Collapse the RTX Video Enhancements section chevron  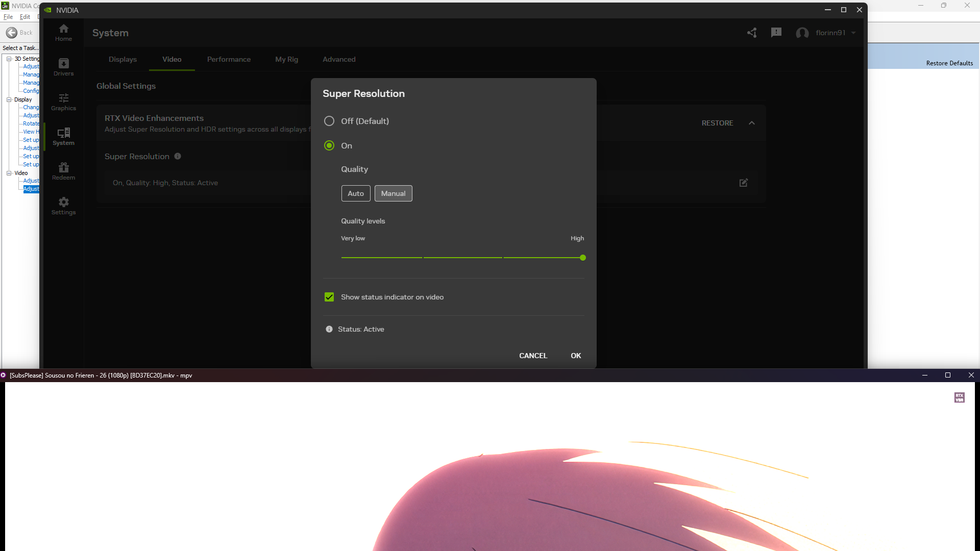click(x=752, y=123)
